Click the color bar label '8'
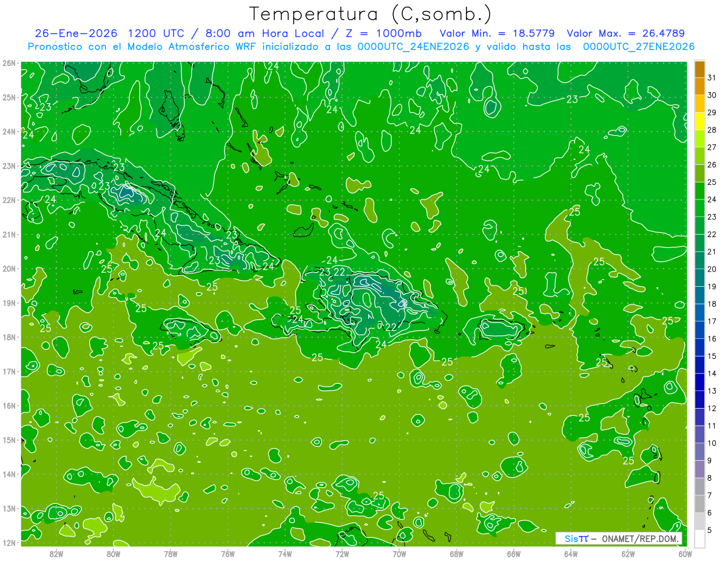The height and width of the screenshot is (562, 728). (710, 478)
